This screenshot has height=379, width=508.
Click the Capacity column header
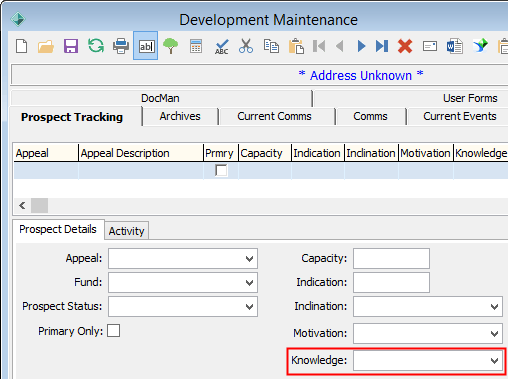265,153
